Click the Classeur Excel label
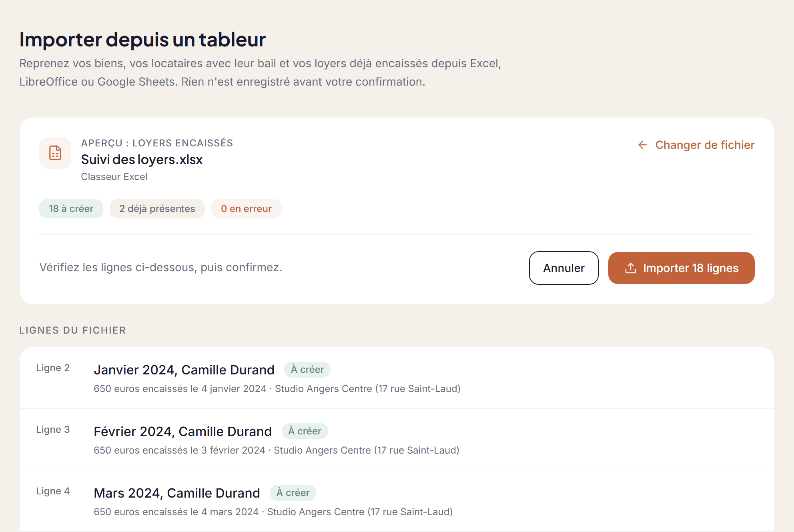 114,177
